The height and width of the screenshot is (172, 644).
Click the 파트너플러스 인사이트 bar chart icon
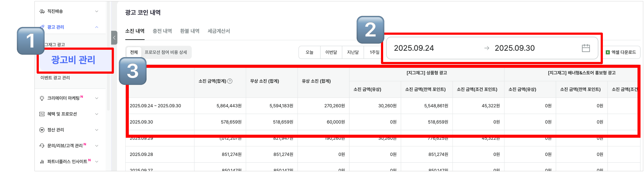42,162
